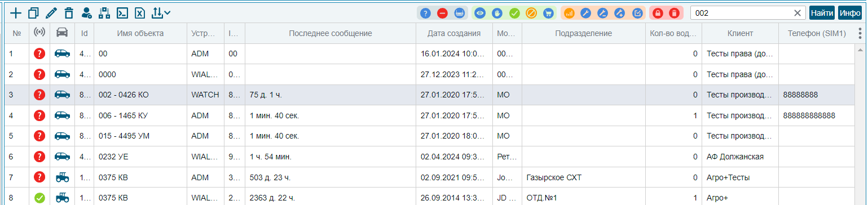Toggle the red lock filter
This screenshot has width=868, height=205.
658,13
